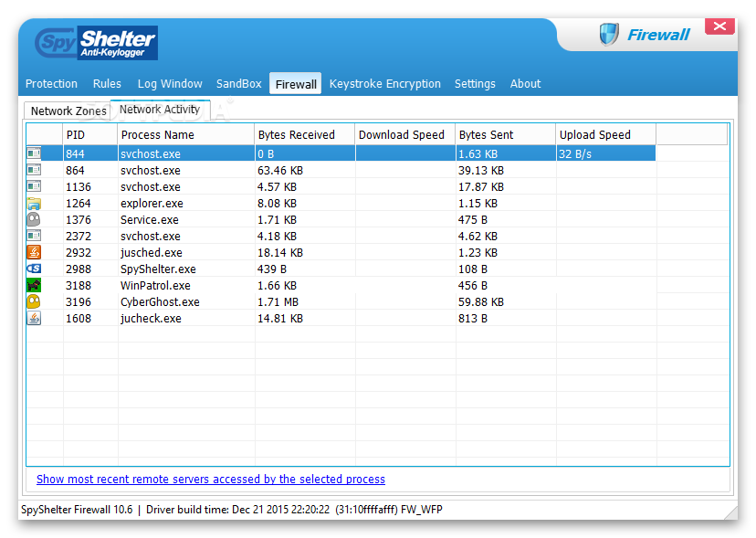The width and height of the screenshot is (756, 538).
Task: Click the svchost.exe icon for PID 864
Action: (34, 170)
